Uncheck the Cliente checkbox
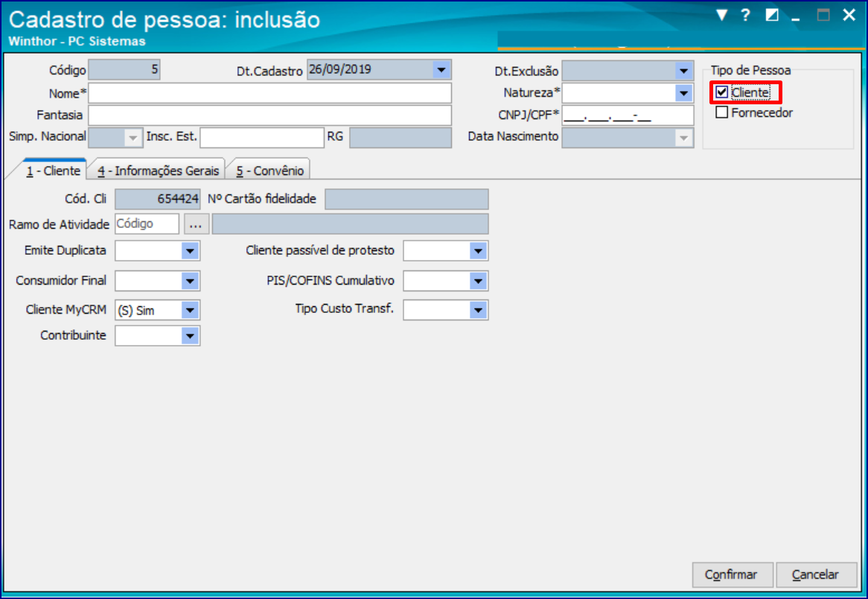Image resolution: width=868 pixels, height=599 pixels. 721,92
